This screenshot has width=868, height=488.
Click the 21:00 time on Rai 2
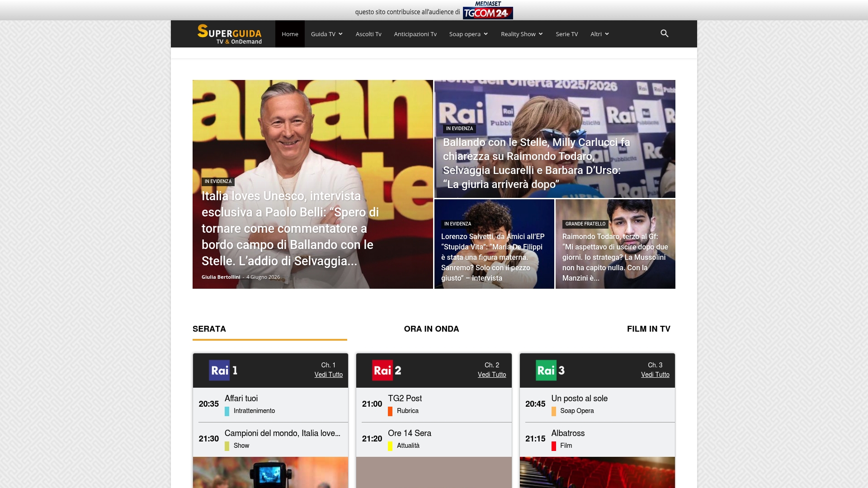(x=372, y=404)
